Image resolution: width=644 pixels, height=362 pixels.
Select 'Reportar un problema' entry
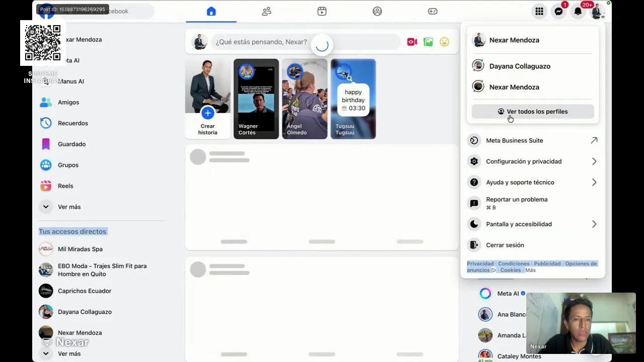coord(533,203)
